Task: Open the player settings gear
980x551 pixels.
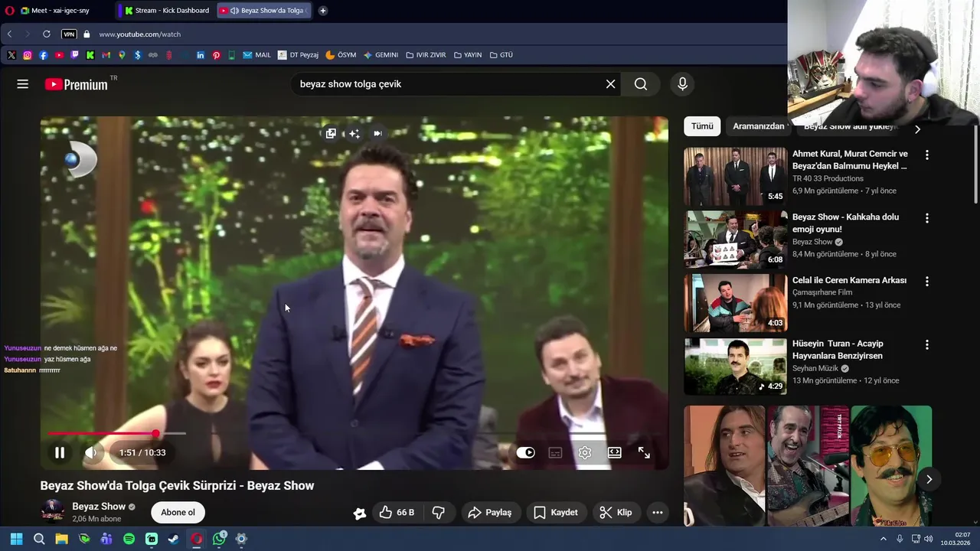Action: [x=585, y=453]
